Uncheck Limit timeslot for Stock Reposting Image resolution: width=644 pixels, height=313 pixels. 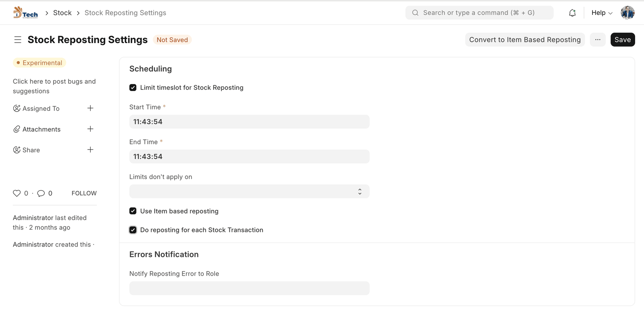pos(133,88)
